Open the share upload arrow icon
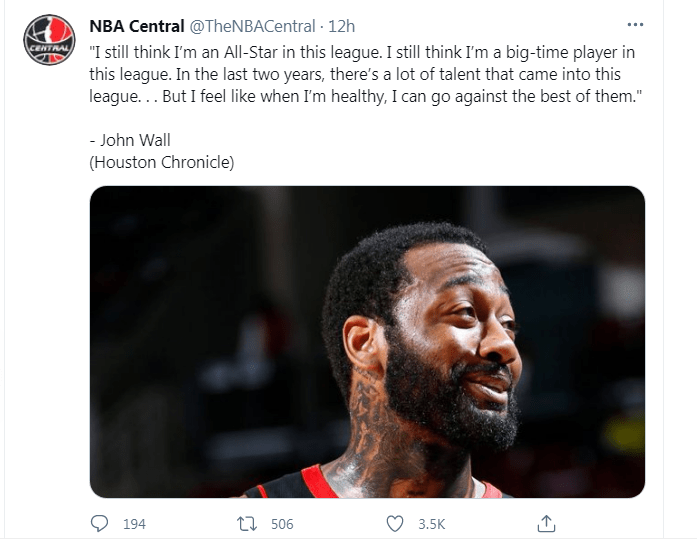Screen dimensions: 697x545 coord(546,524)
